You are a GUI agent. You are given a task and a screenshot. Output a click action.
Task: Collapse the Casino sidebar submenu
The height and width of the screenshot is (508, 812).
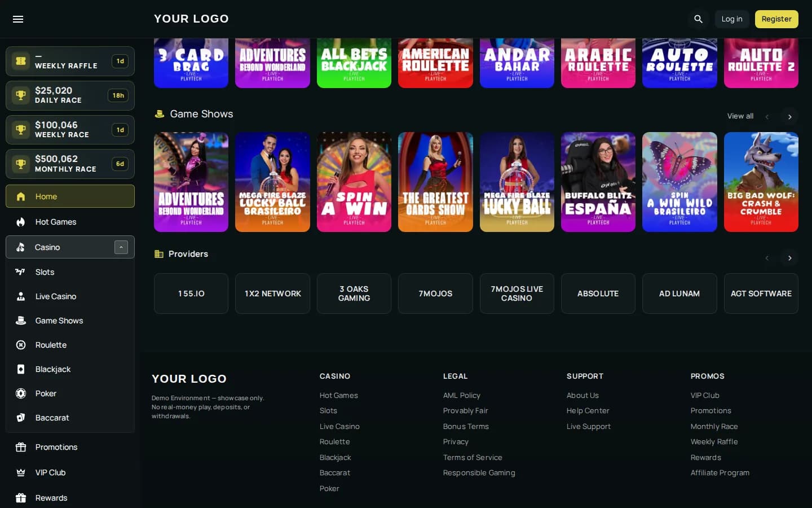pyautogui.click(x=121, y=247)
